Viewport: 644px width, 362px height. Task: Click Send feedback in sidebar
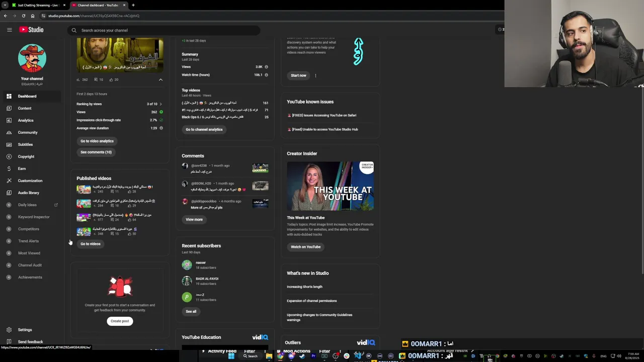click(30, 342)
